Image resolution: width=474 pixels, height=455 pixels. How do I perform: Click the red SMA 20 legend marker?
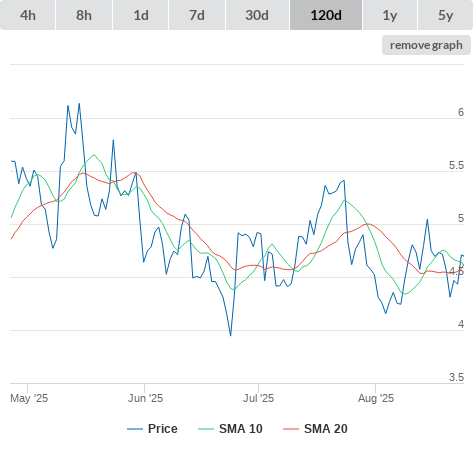291,429
